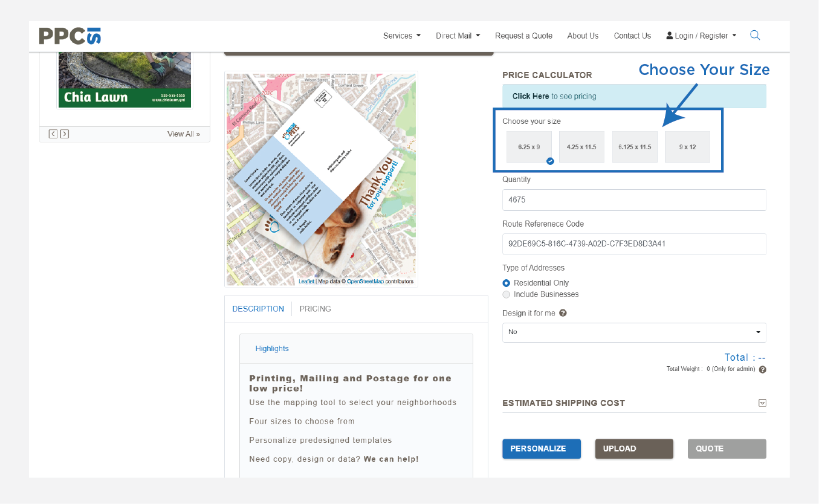819x504 pixels.
Task: Click the View All link
Action: pos(184,134)
